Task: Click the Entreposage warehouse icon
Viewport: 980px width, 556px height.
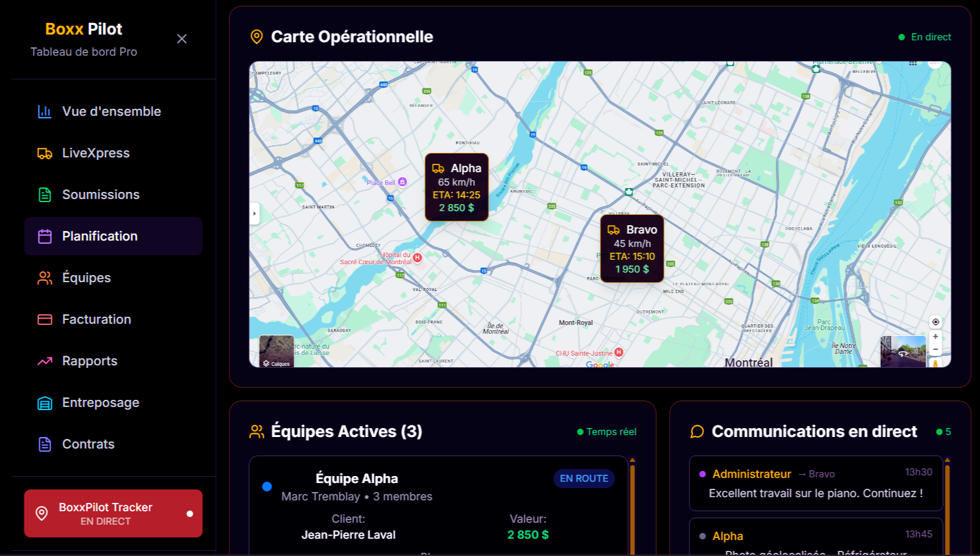Action: pos(45,402)
